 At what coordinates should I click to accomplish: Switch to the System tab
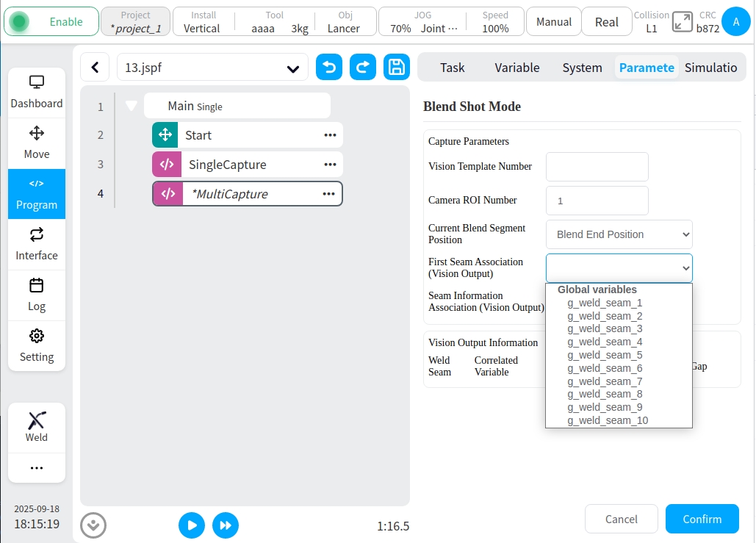click(x=582, y=68)
